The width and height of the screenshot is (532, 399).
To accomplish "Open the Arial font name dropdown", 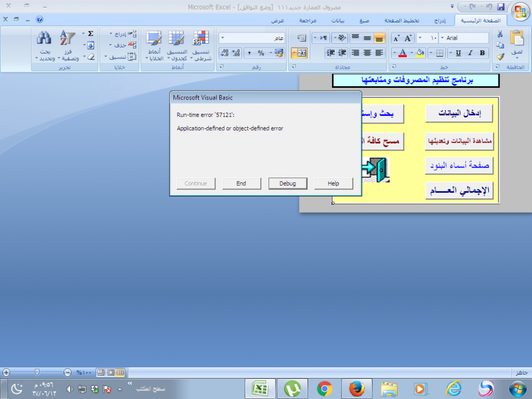I will tap(442, 38).
